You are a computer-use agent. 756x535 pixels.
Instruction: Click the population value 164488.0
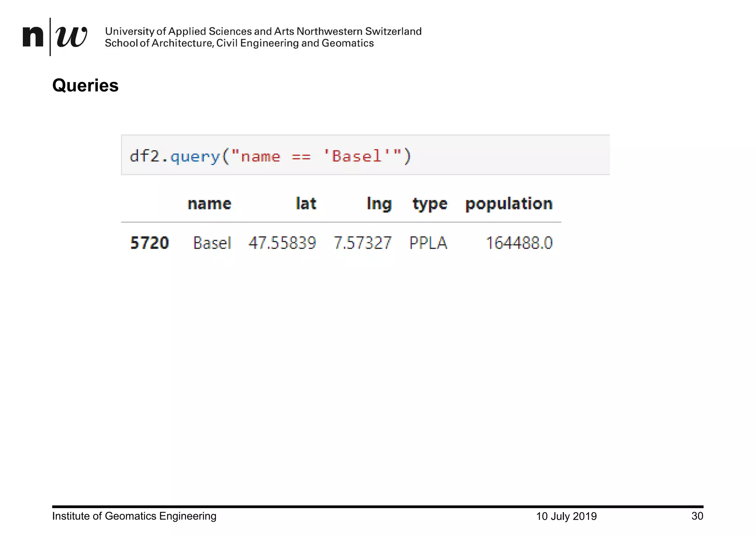(519, 243)
